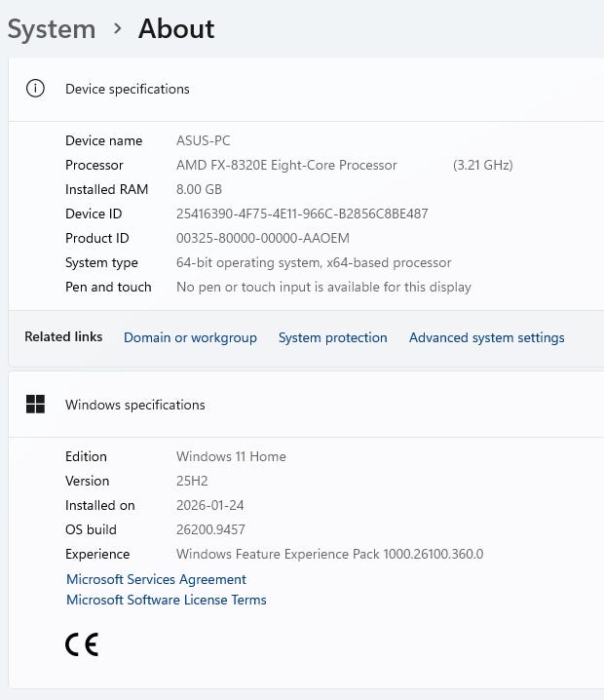
Task: Click the processor speed (3.21 GHz)
Action: pyautogui.click(x=482, y=165)
